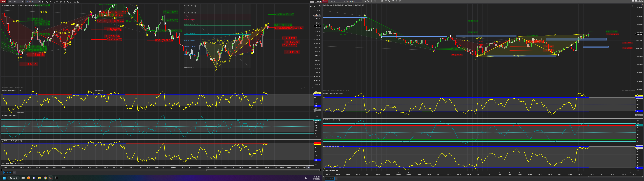
Task: Open strategies icon on NQ chart toolbar
Action: [x=396, y=1]
